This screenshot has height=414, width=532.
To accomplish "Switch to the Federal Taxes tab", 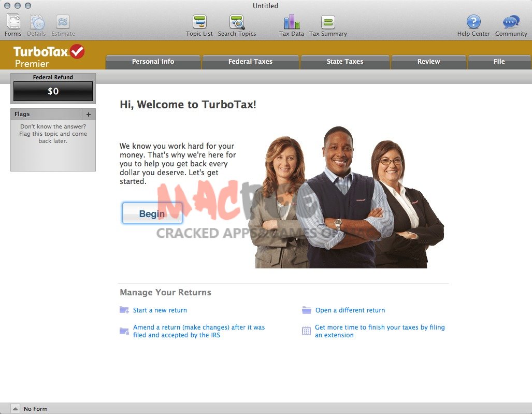I will [x=250, y=62].
